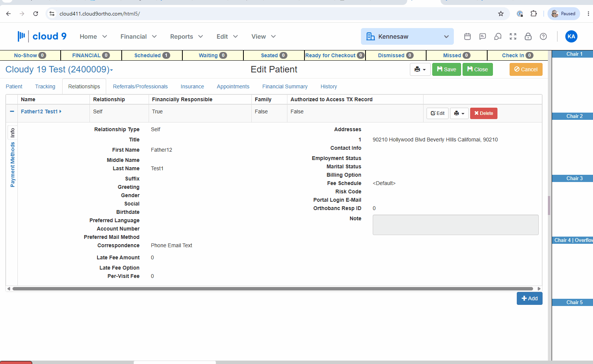The image size is (593, 364).
Task: Collapse the Father12 Test1 row
Action: coord(12,111)
